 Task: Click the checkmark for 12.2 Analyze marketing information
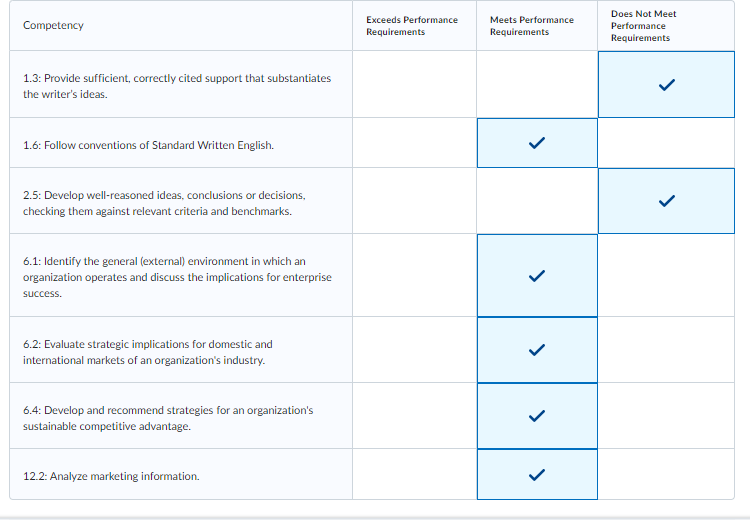[x=537, y=475]
